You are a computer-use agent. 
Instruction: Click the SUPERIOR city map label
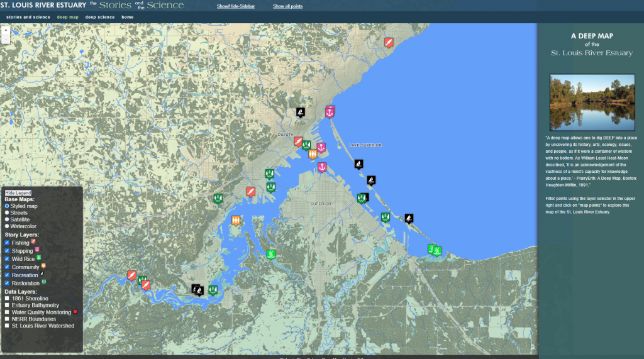click(x=321, y=204)
